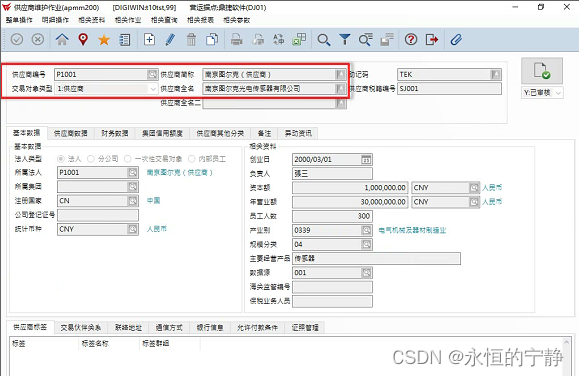Go to Home via house icon
The image size is (579, 376).
pyautogui.click(x=62, y=39)
